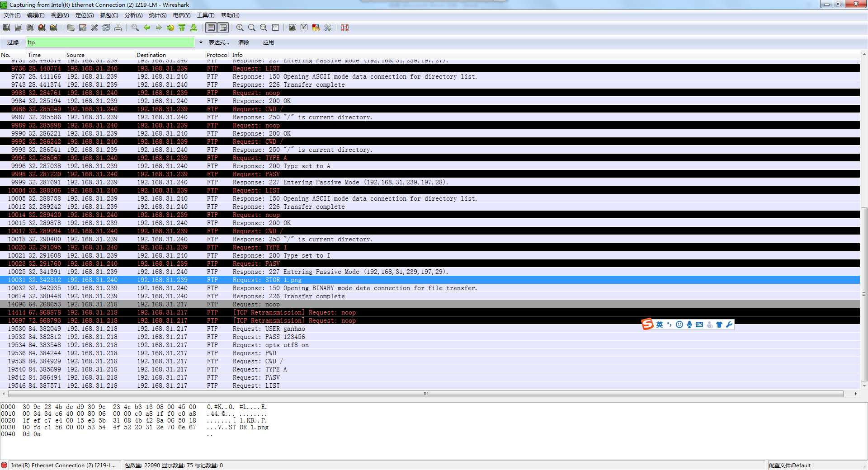Zoom out packet list text
This screenshot has height=470, width=868.
click(252, 28)
